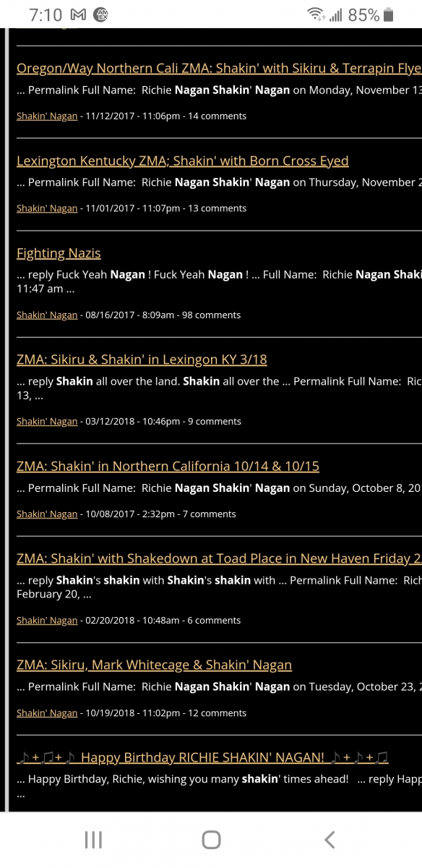Viewport: 422px width, 868px height.
Task: Open Happy Birthday RICHIE SHAKIN' NAGAN thread
Action: 202,757
